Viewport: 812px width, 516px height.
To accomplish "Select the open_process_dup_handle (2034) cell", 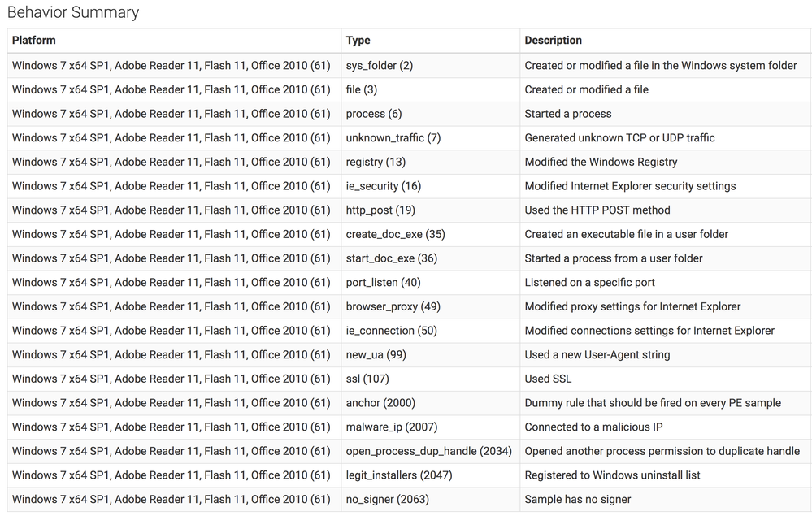I will [428, 451].
